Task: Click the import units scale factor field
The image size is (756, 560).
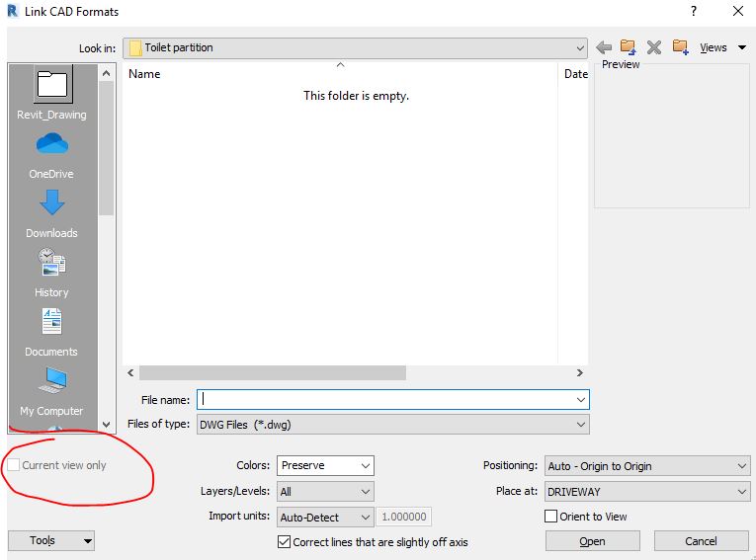Action: pos(403,518)
